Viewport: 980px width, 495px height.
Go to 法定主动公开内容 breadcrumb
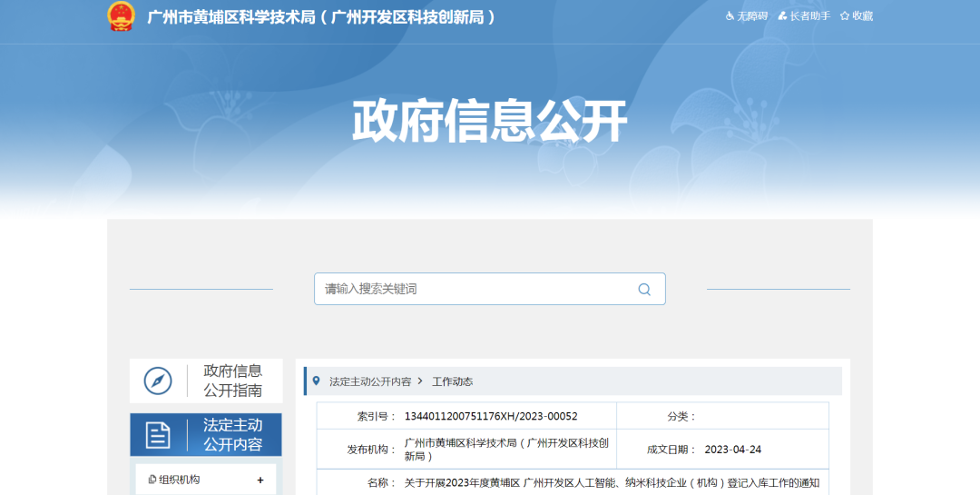(x=370, y=381)
